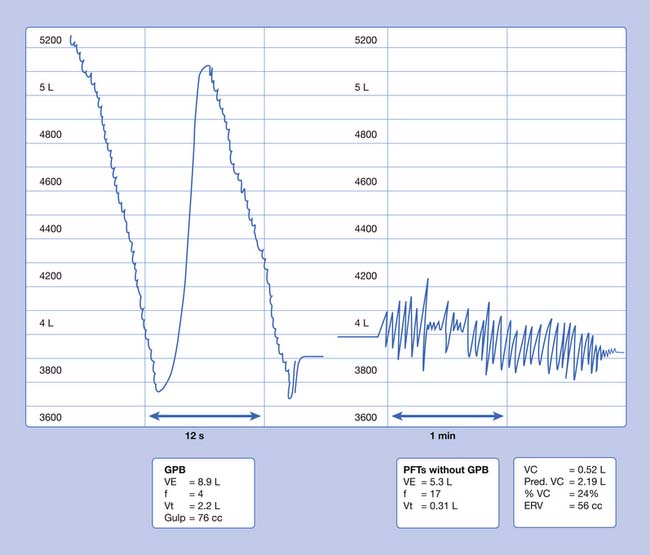
Task: Click the 3600 label on left chart axis
Action: click(x=51, y=417)
